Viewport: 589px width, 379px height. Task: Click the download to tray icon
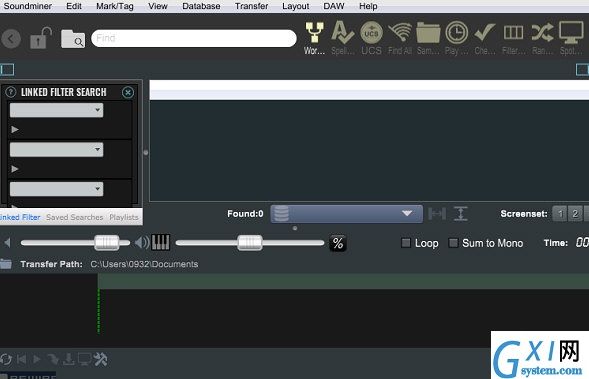[69, 359]
